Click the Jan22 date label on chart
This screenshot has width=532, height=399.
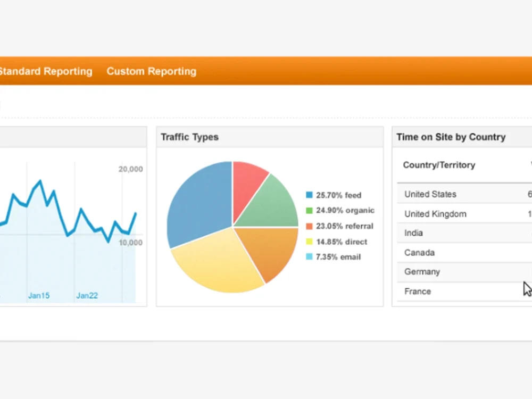pyautogui.click(x=87, y=295)
